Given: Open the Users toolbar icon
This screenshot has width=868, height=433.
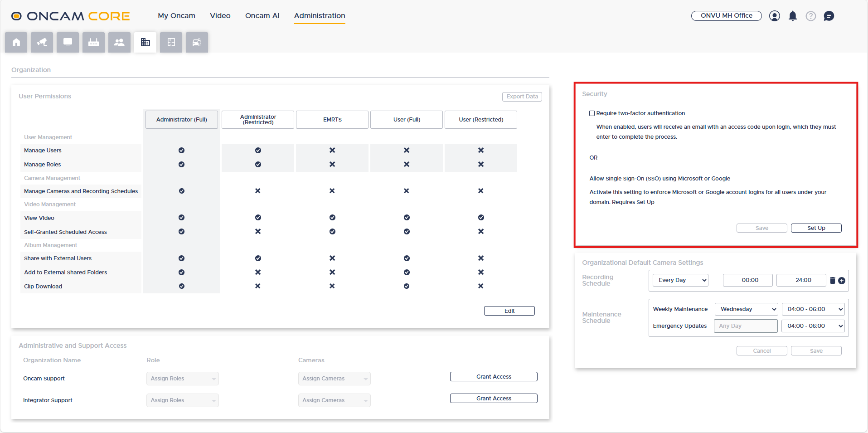Looking at the screenshot, I should tap(120, 43).
